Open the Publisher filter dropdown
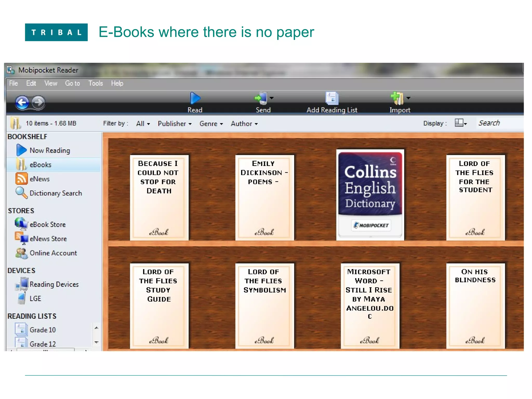This screenshot has width=532, height=399. 175,124
